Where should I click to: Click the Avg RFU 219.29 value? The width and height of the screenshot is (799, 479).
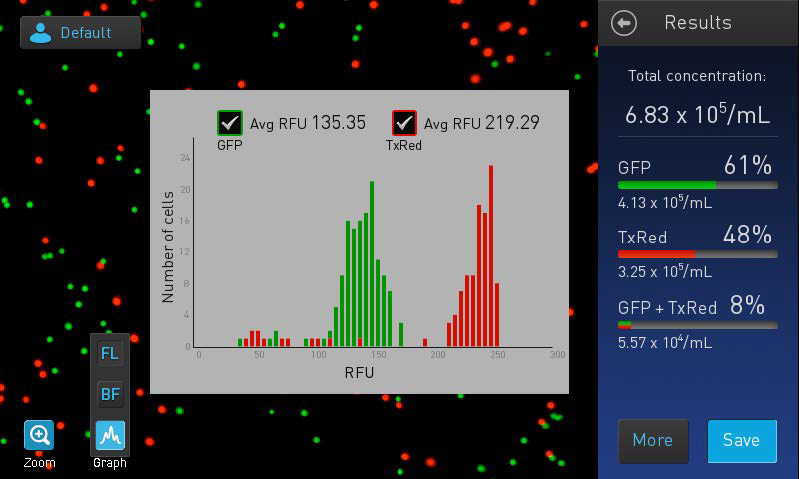point(482,123)
